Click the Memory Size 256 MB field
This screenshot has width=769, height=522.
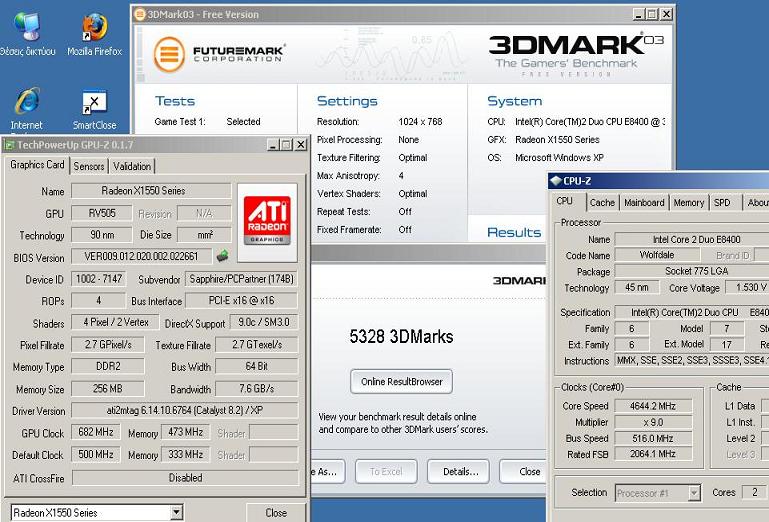(108, 389)
